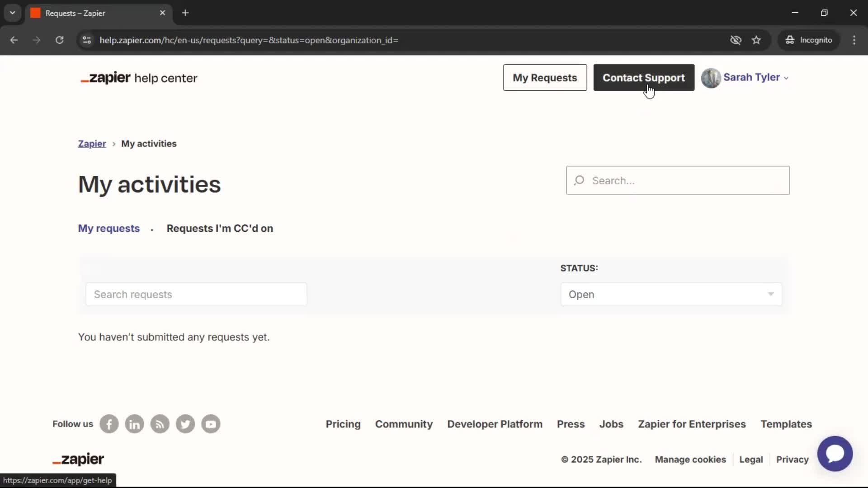Screen dimensions: 868x488
Task: Click 'You haven't submitted any requests yet.' text
Action: pyautogui.click(x=174, y=337)
